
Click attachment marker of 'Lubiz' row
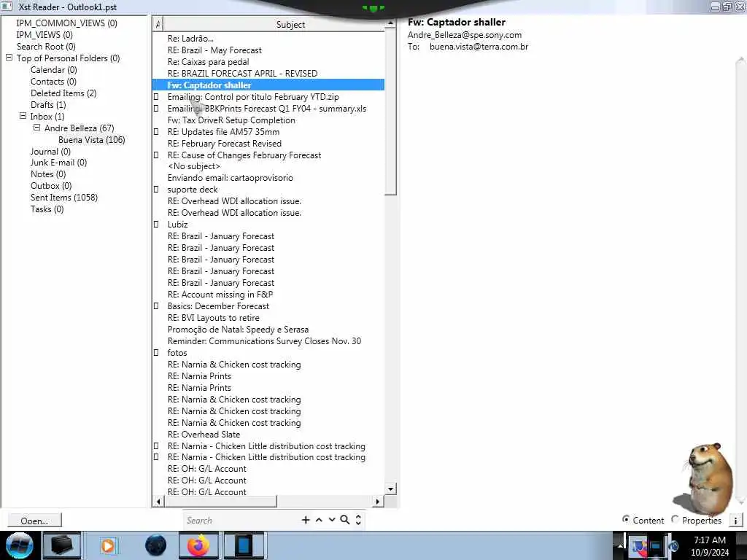point(156,225)
